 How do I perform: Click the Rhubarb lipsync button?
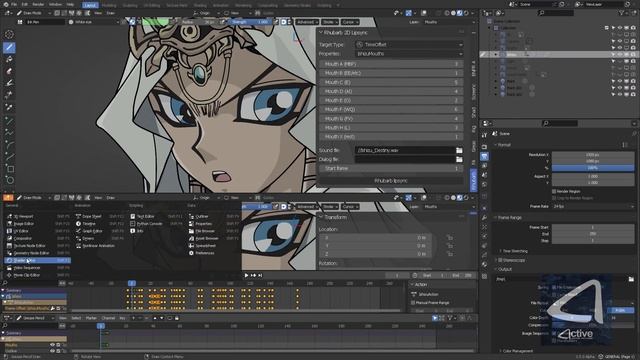click(x=391, y=180)
